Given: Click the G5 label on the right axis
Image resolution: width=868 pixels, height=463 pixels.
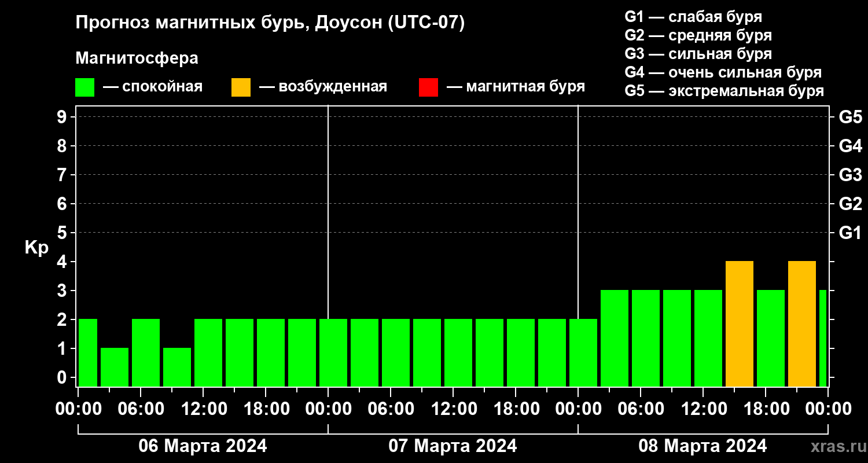Looking at the screenshot, I should click(850, 117).
